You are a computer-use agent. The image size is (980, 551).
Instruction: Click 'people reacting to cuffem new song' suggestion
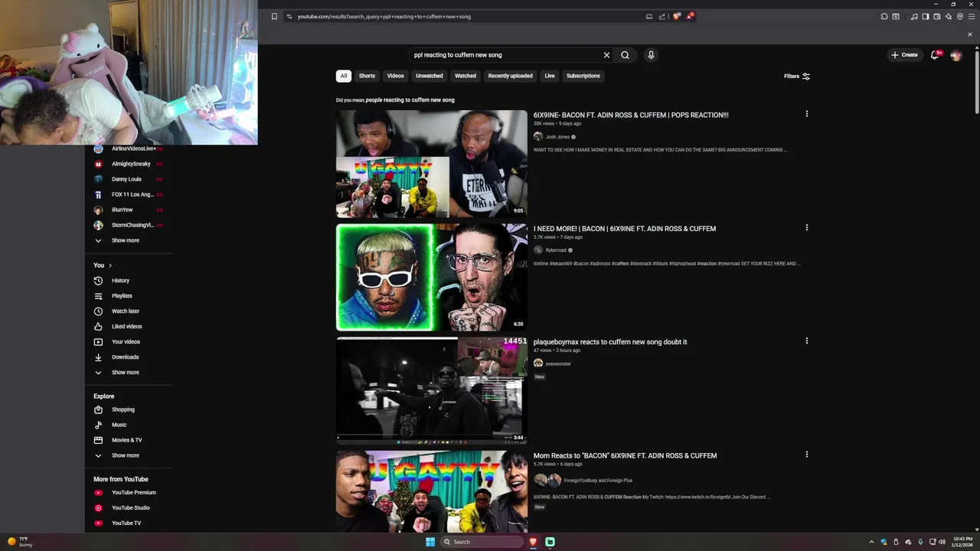410,100
